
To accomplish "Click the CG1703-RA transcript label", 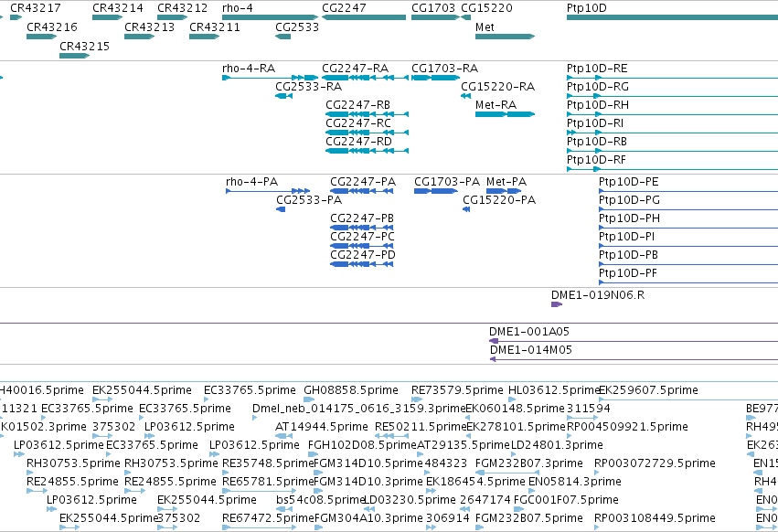I will click(444, 68).
